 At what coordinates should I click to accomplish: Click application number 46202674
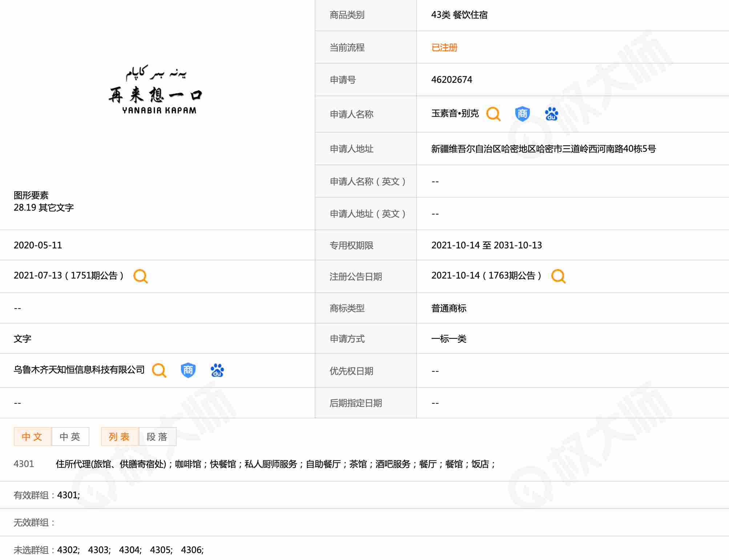point(451,80)
